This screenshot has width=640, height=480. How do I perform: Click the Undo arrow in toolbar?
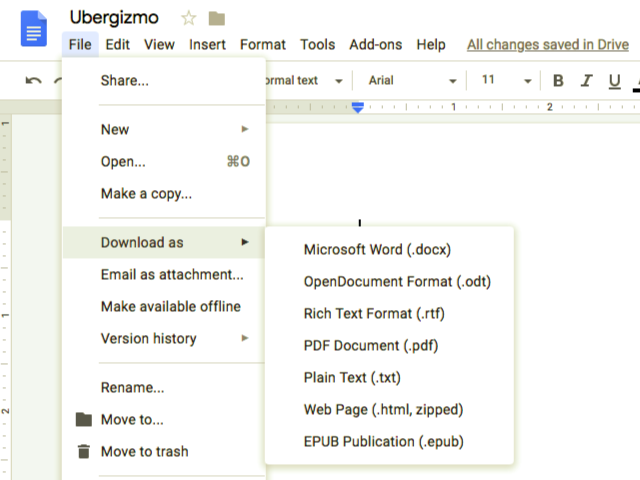point(33,80)
